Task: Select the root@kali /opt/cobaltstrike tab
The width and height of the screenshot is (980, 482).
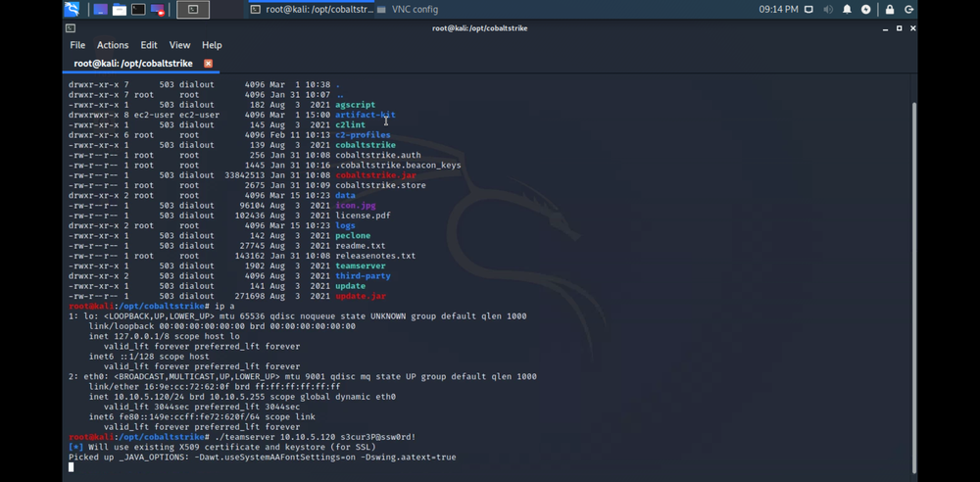Action: tap(132, 64)
